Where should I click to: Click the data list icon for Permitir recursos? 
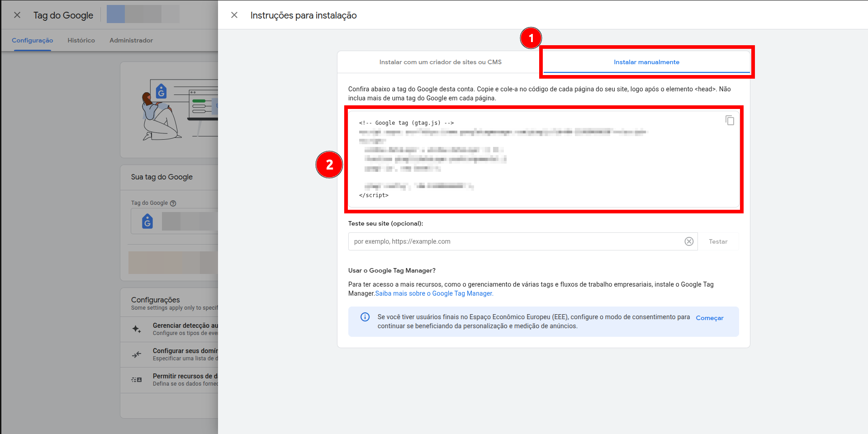point(137,380)
